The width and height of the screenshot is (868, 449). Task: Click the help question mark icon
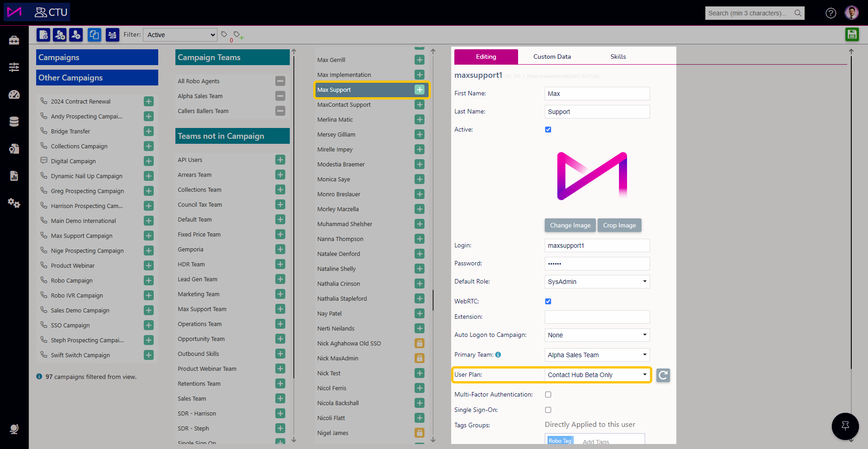[831, 13]
